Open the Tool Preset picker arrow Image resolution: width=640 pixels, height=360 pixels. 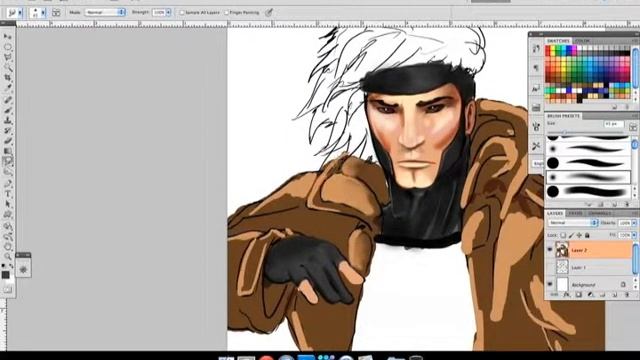click(x=20, y=13)
